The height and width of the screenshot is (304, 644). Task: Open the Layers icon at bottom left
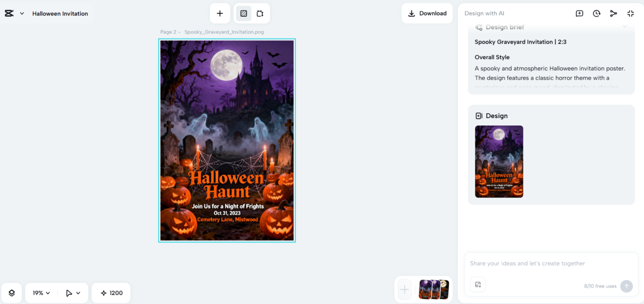pos(12,293)
